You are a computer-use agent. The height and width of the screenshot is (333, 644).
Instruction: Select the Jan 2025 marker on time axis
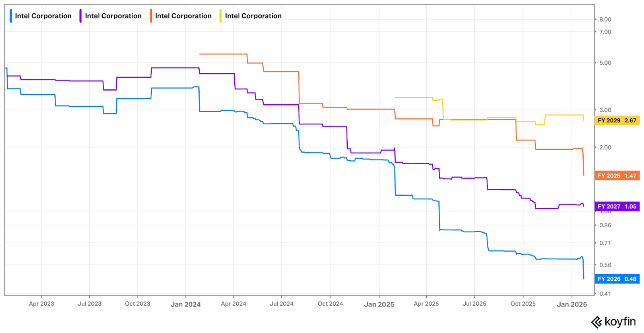pos(379,304)
